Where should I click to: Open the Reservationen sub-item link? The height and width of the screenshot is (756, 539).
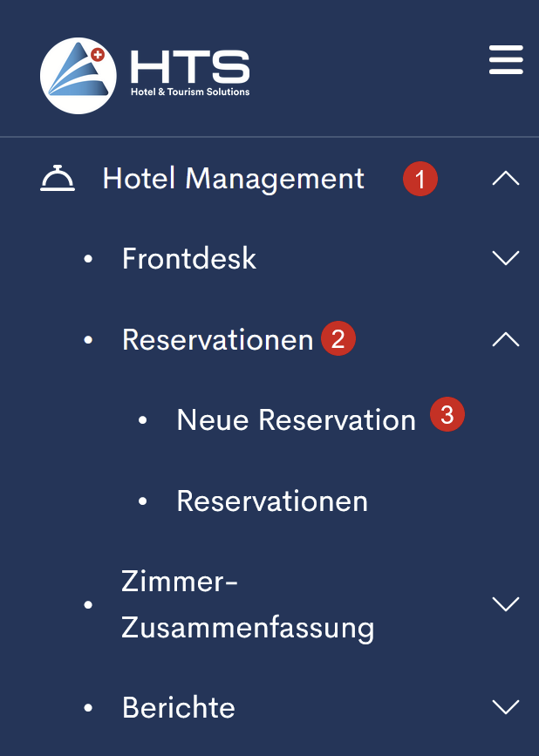tap(271, 501)
